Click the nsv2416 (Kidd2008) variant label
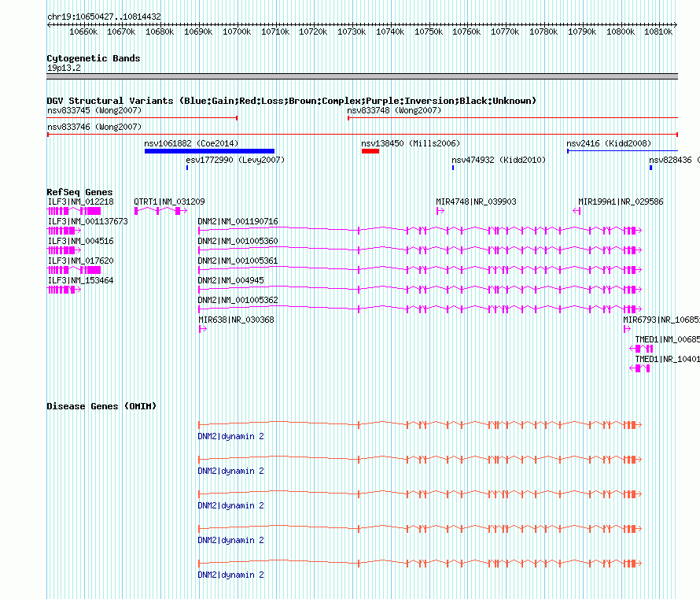 609,143
